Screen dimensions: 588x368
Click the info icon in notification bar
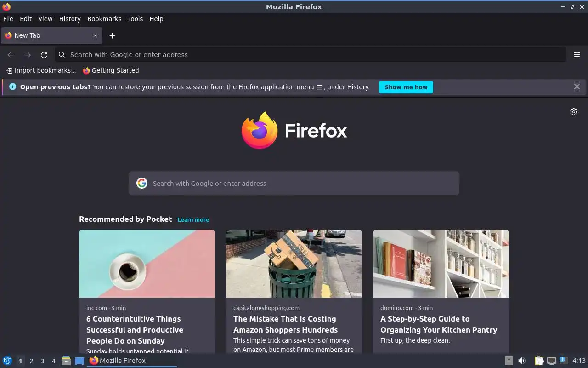coord(12,86)
